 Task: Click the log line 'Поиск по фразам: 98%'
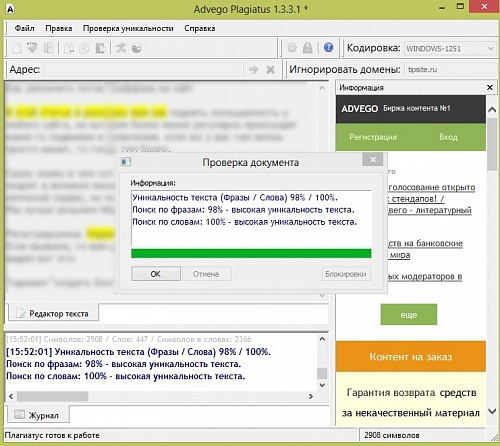coord(123,364)
